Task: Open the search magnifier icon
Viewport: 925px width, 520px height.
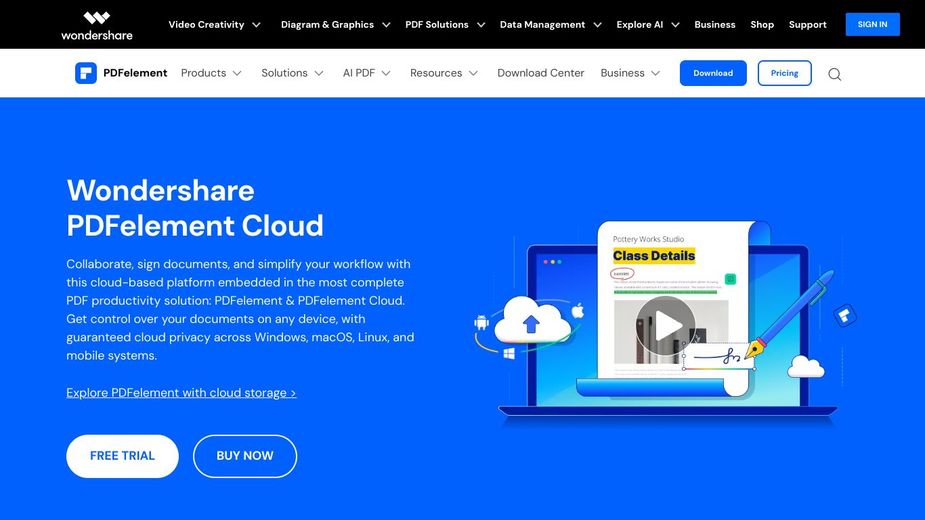Action: pyautogui.click(x=834, y=74)
